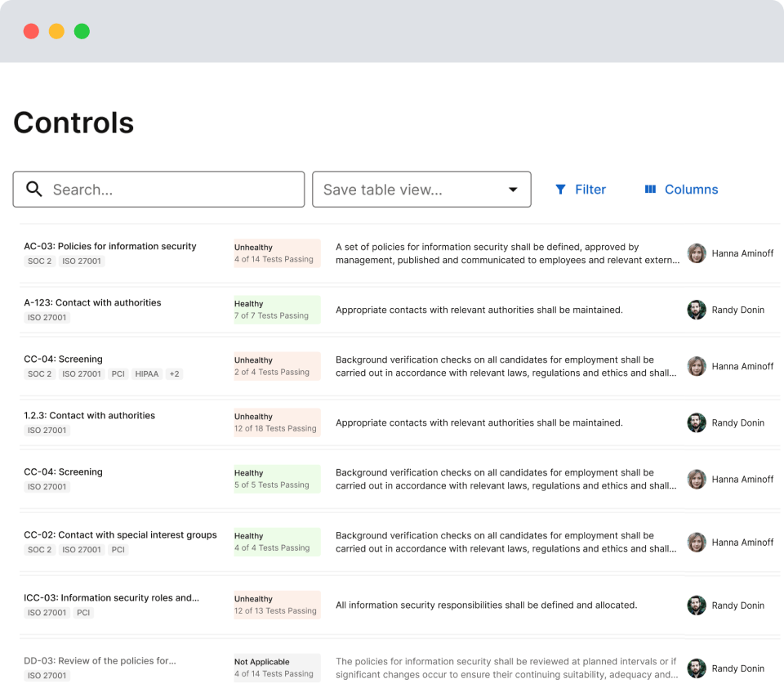
Task: Click SOC 2 tag in AC-03 row
Action: coord(39,261)
